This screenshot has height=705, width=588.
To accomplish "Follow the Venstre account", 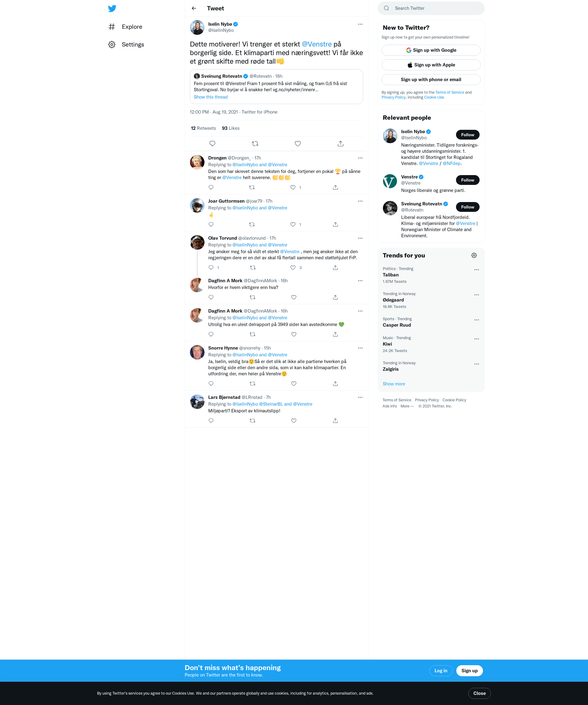I will pos(467,180).
